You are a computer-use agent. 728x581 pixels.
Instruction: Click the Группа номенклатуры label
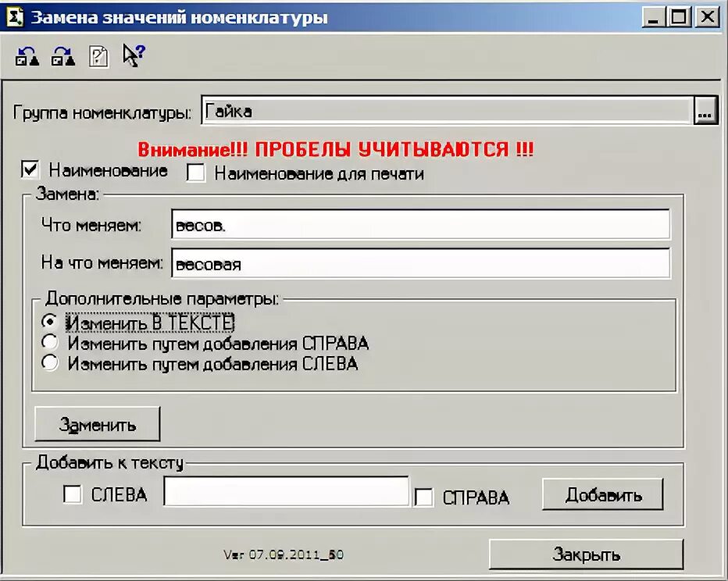tap(102, 112)
